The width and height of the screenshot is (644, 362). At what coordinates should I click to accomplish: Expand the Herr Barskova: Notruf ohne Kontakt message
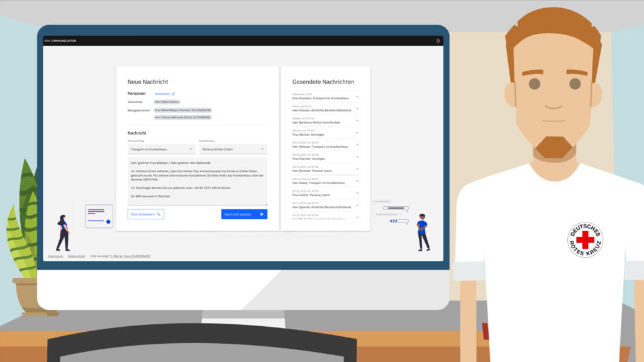[357, 121]
